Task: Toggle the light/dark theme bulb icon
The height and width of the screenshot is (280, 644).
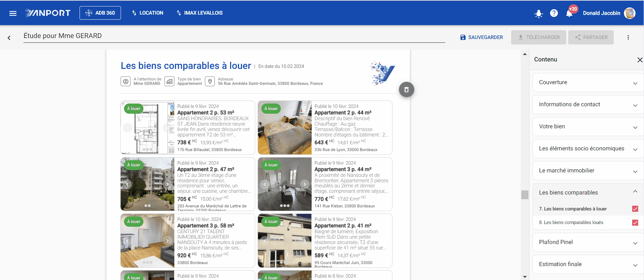Action: pos(539,14)
